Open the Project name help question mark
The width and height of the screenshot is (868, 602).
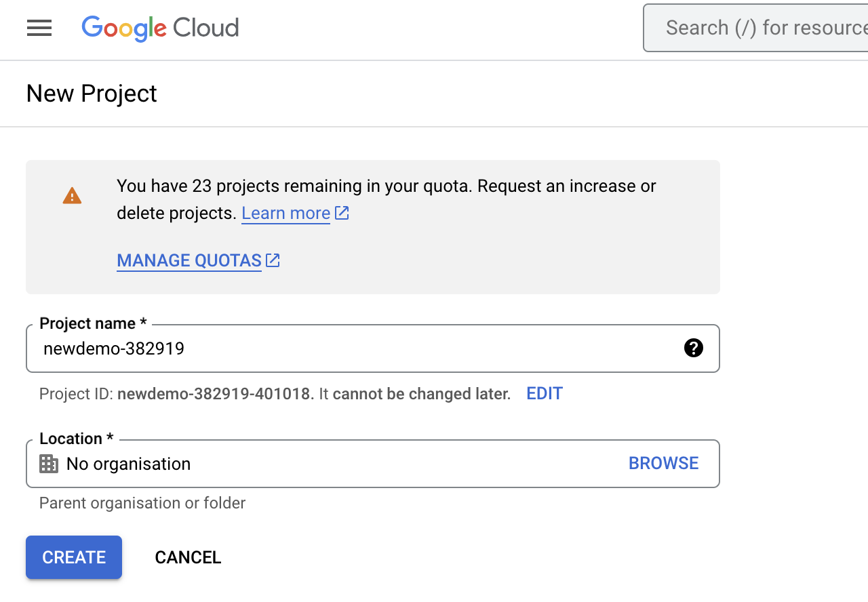click(693, 348)
